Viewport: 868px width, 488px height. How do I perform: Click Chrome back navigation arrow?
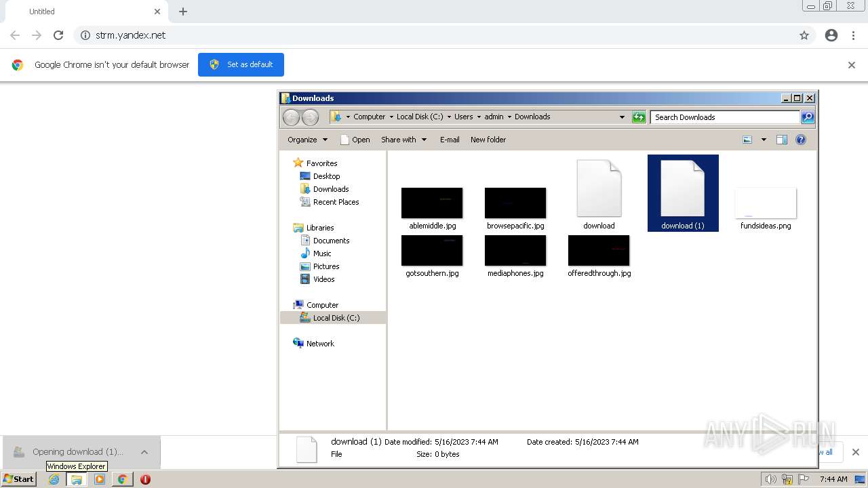click(15, 35)
